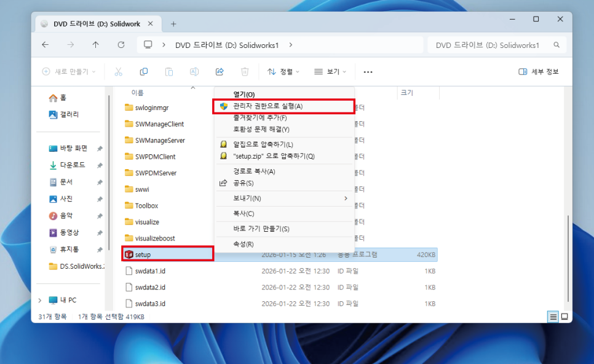Go up one folder level
Image resolution: width=594 pixels, height=364 pixels.
point(95,45)
